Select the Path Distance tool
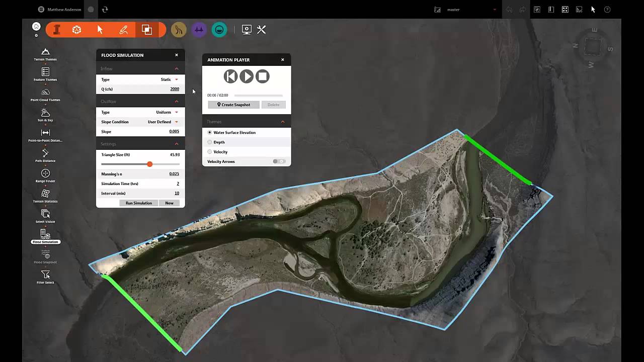The width and height of the screenshot is (644, 362). 45,155
